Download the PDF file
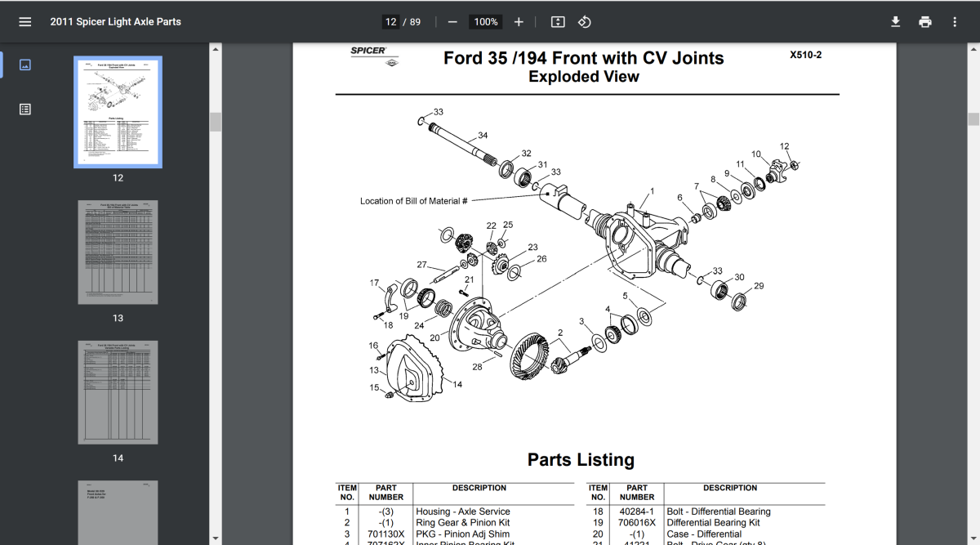This screenshot has width=980, height=545. tap(896, 22)
